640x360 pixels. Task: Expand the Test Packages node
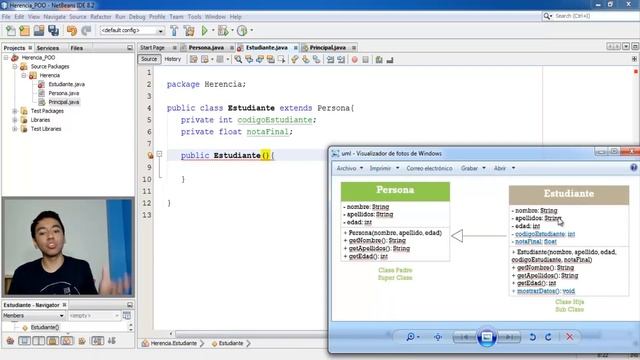click(x=15, y=111)
